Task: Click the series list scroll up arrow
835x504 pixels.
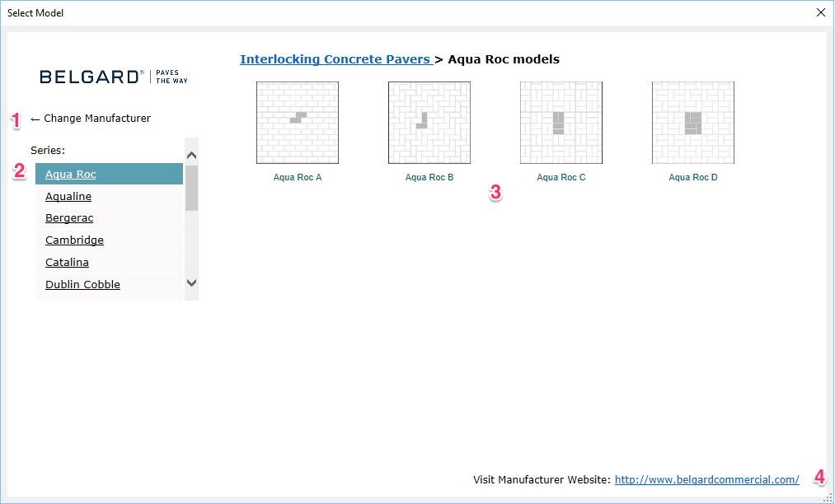Action: (192, 156)
